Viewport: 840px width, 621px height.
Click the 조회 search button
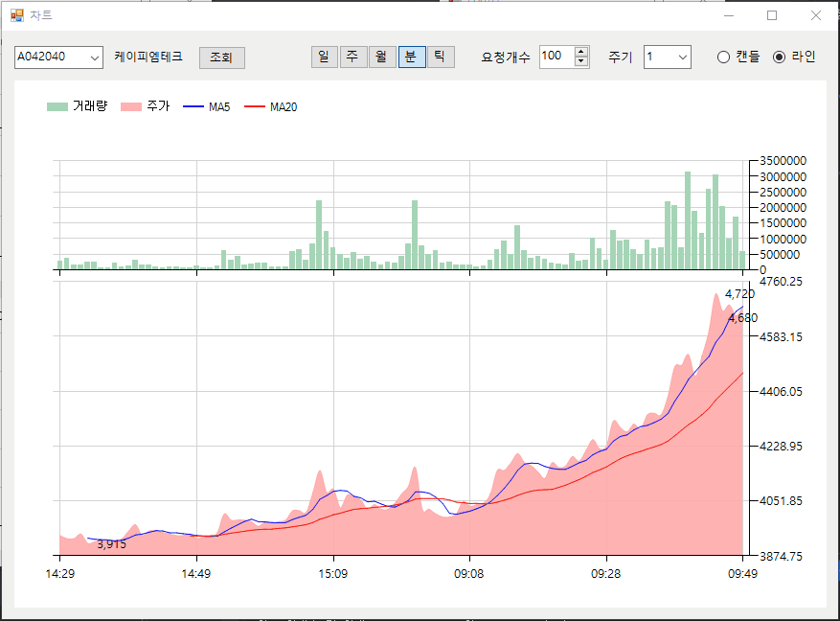[x=222, y=57]
